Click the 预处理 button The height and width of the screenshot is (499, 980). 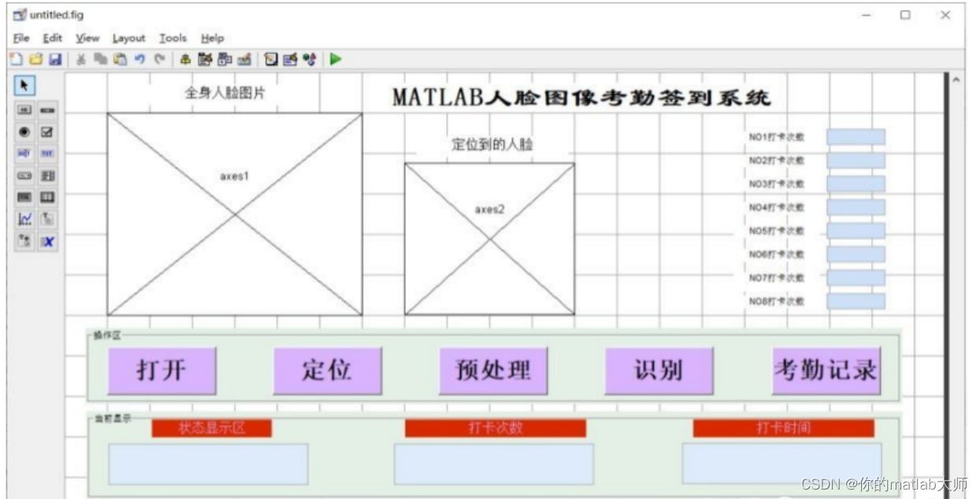493,371
